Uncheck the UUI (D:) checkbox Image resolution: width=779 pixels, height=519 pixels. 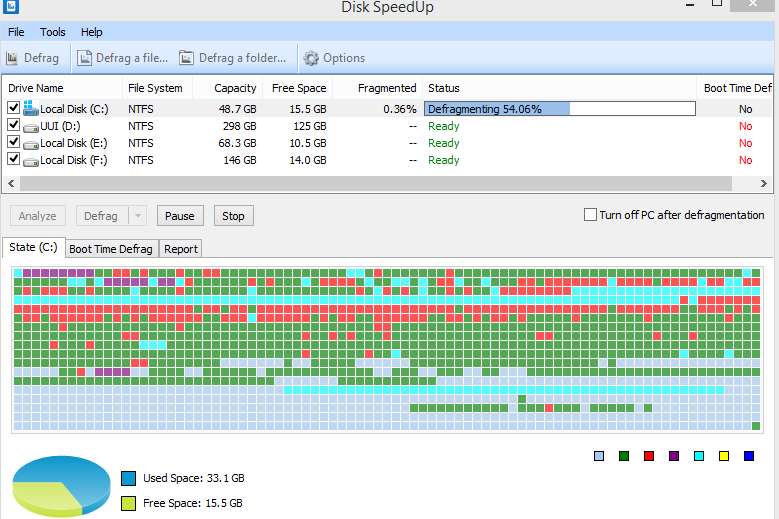pyautogui.click(x=13, y=125)
